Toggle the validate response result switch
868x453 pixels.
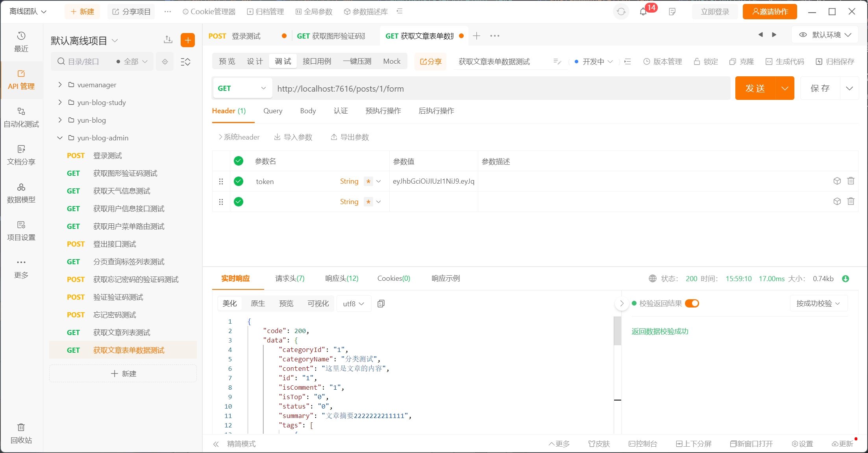[x=692, y=304]
